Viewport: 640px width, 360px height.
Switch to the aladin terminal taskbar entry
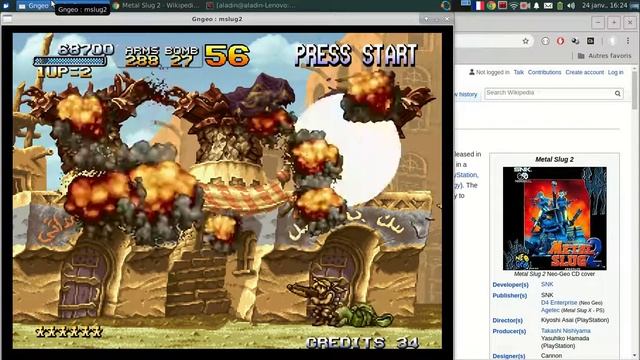click(251, 5)
